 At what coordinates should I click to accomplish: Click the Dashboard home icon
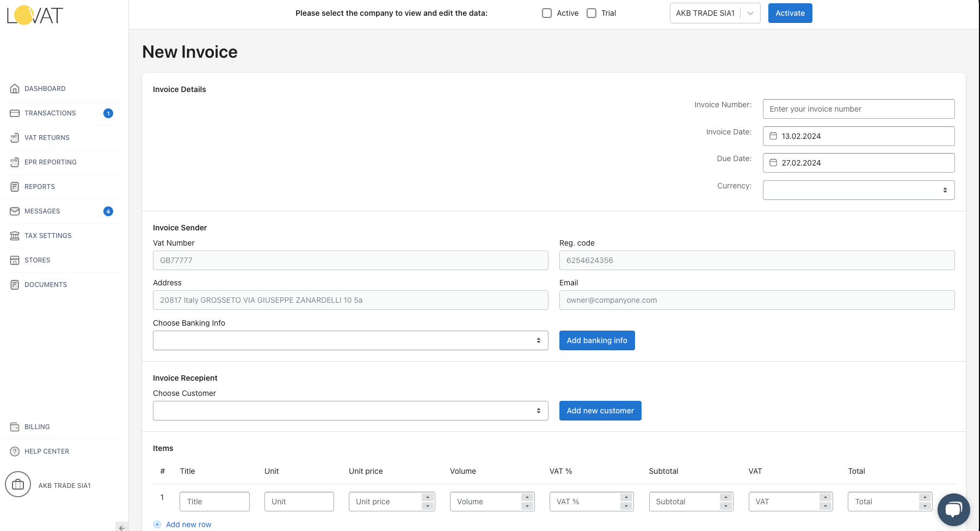coord(15,89)
